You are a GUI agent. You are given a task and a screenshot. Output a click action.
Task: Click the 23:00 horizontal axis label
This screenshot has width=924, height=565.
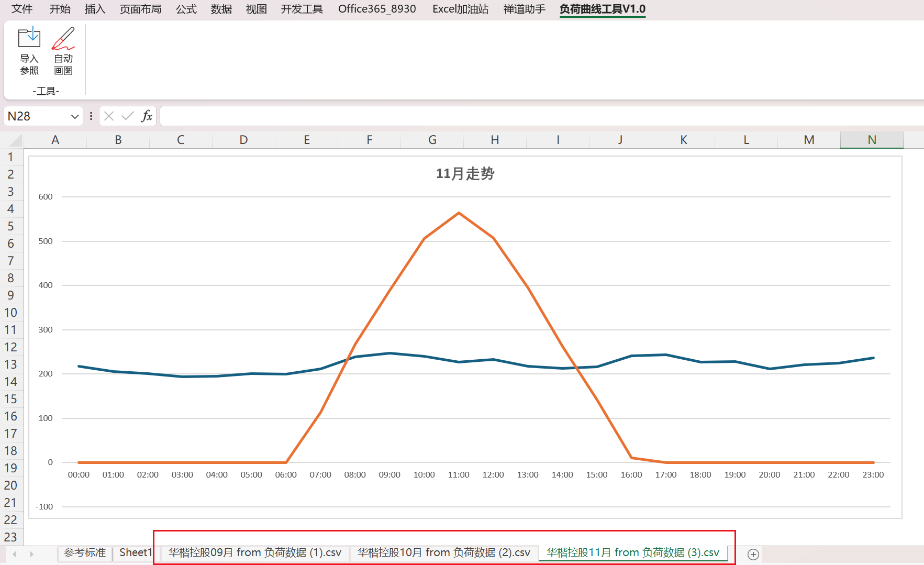(873, 475)
